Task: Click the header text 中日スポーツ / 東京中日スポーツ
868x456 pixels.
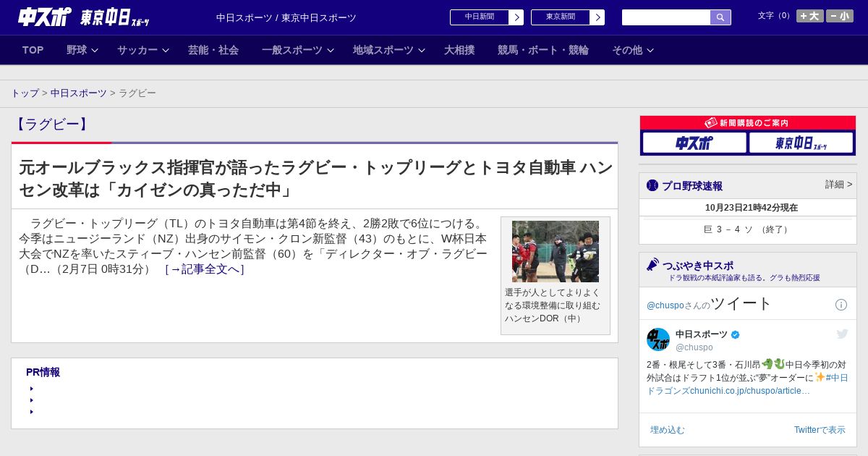Action: pos(286,18)
